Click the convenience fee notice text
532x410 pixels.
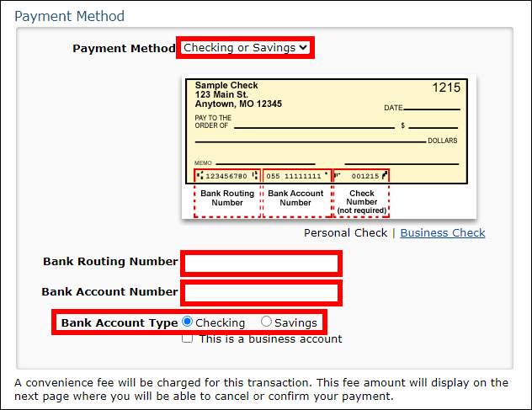click(261, 389)
